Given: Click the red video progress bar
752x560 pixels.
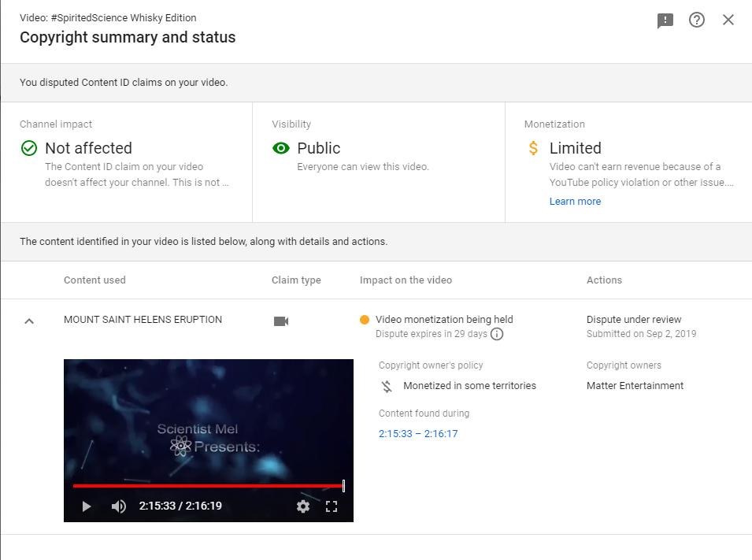Looking at the screenshot, I should 208,486.
